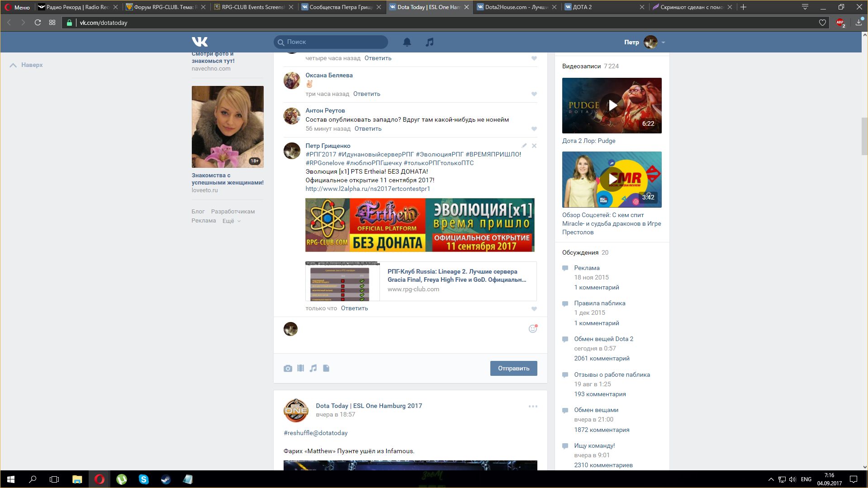The height and width of the screenshot is (488, 868).
Task: Expand the Петр profile dropdown arrow
Action: pos(663,43)
